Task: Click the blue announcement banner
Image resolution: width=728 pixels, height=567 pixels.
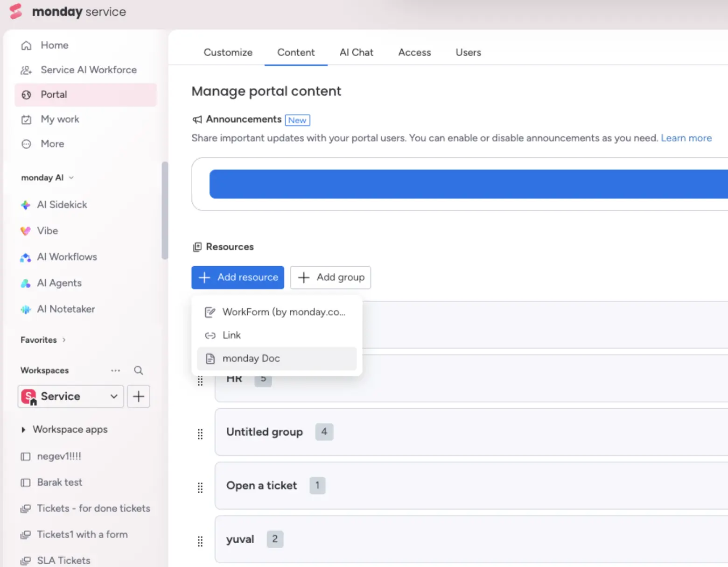Action: coord(468,184)
